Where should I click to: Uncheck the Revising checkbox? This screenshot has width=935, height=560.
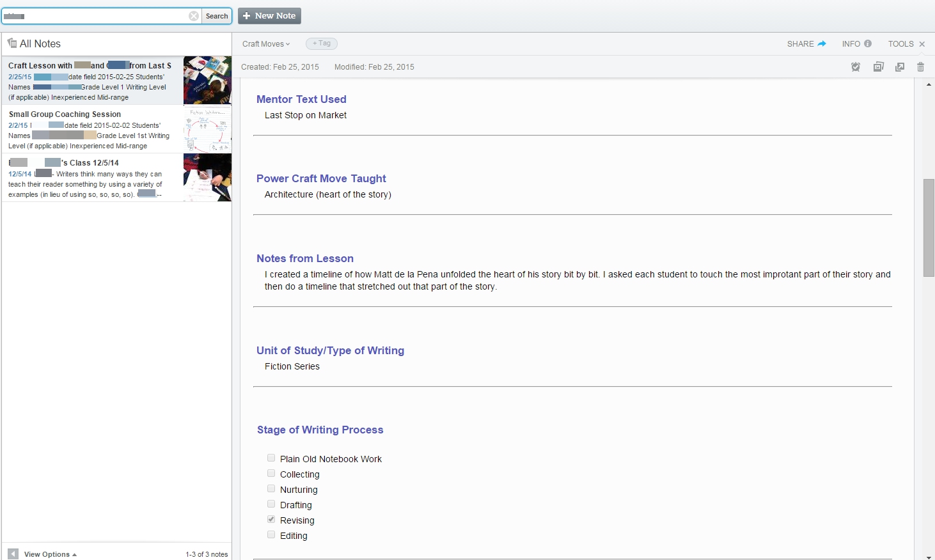[x=271, y=520]
